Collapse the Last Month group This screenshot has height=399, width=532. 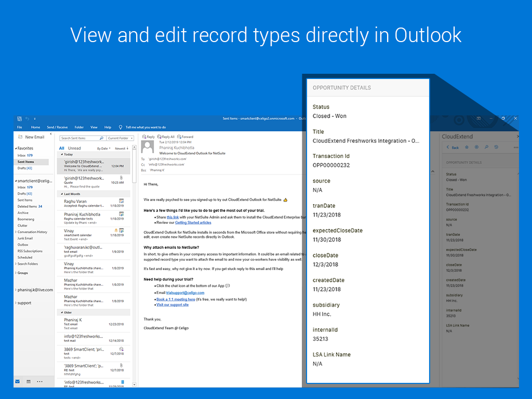[x=62, y=194]
